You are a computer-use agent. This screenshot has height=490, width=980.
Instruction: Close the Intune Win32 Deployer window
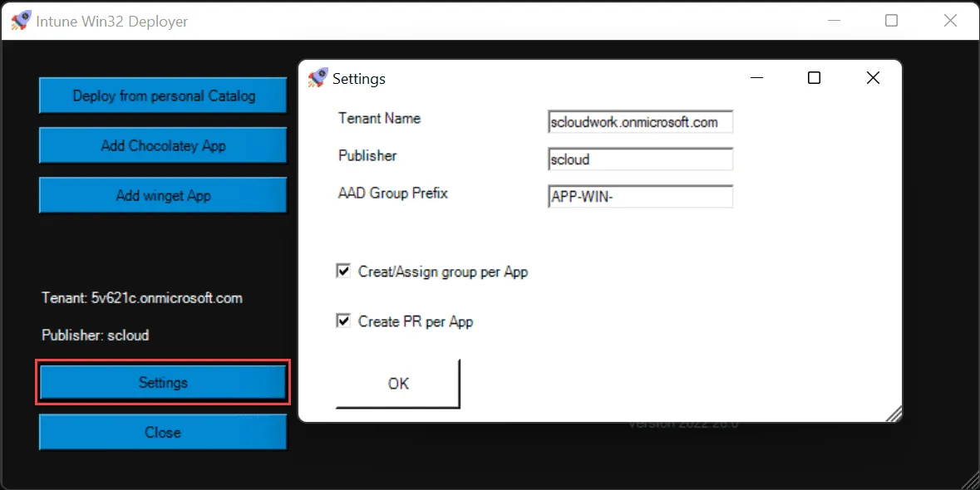click(x=950, y=21)
